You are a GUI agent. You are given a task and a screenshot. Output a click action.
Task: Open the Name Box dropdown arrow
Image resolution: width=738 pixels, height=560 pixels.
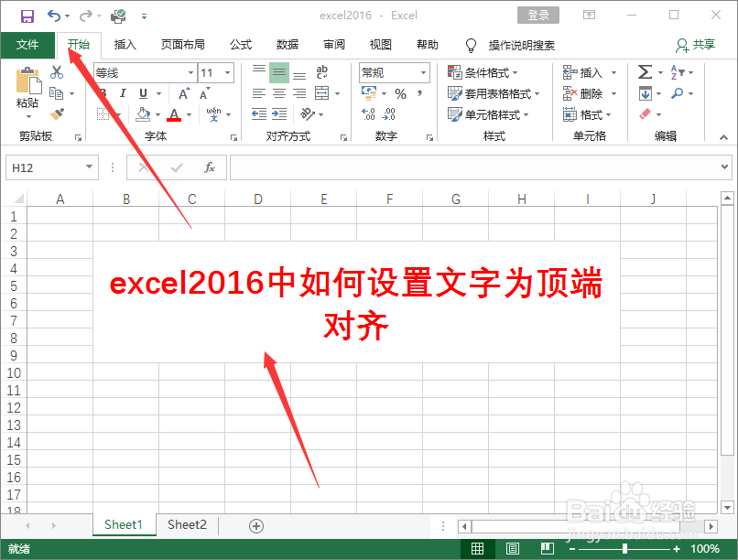[x=89, y=167]
